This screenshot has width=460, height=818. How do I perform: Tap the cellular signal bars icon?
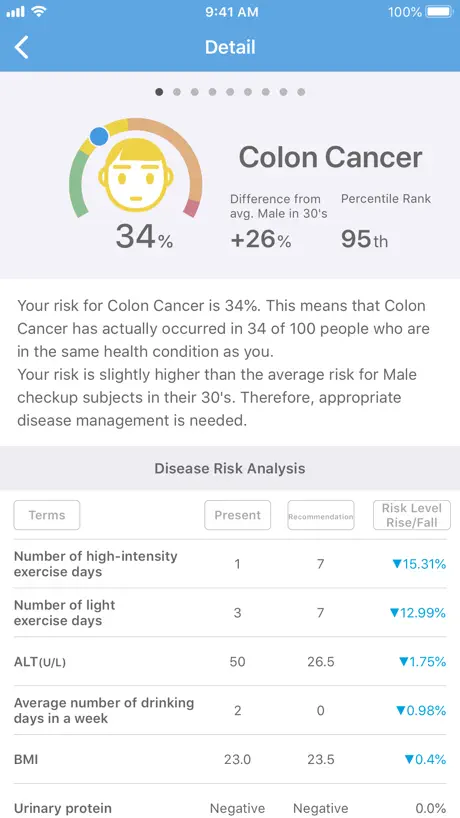click(x=16, y=11)
